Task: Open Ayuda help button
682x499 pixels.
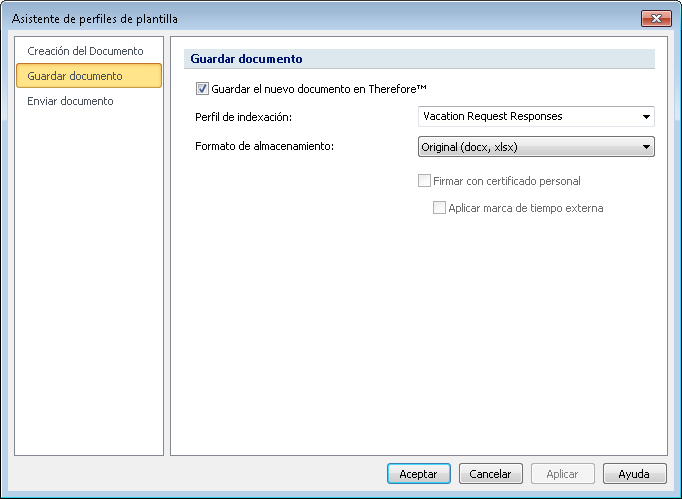Action: tap(634, 474)
